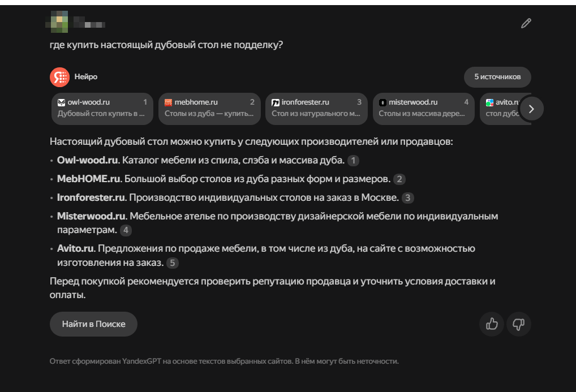Open the "5 источников" sources list
The width and height of the screenshot is (576, 392).
tap(497, 77)
